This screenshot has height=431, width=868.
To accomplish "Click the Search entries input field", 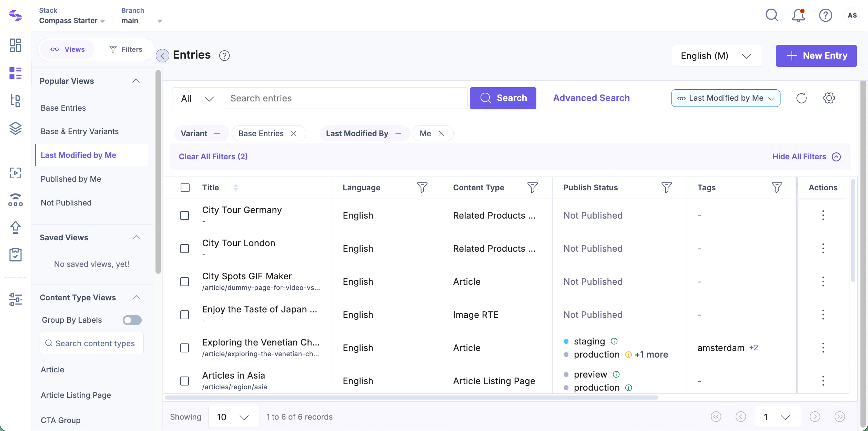I will [x=346, y=98].
